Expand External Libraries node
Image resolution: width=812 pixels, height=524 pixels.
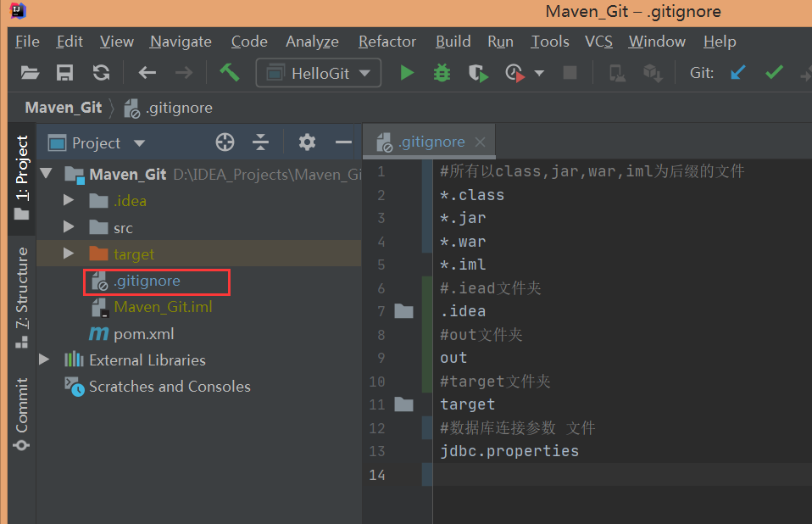[x=45, y=360]
